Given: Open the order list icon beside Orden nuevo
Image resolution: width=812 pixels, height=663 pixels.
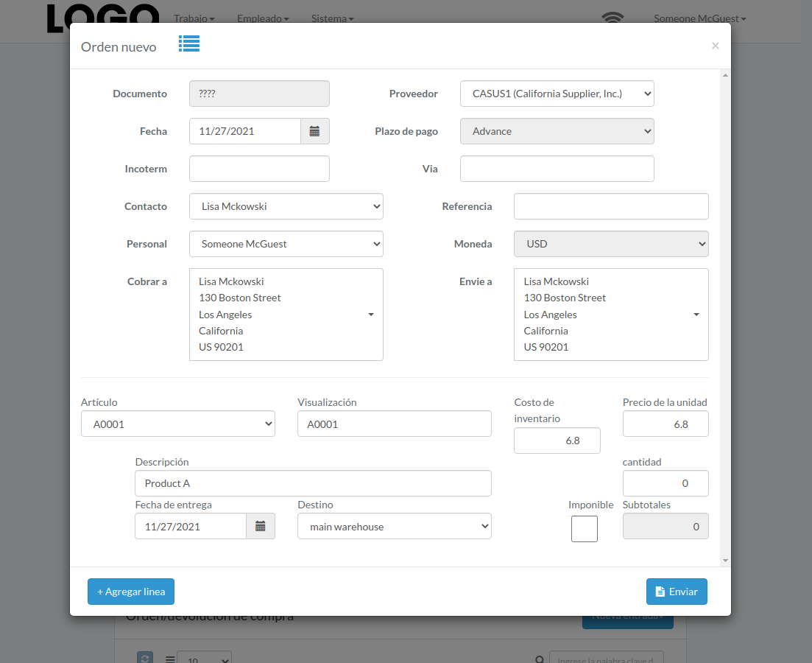Looking at the screenshot, I should pyautogui.click(x=189, y=44).
